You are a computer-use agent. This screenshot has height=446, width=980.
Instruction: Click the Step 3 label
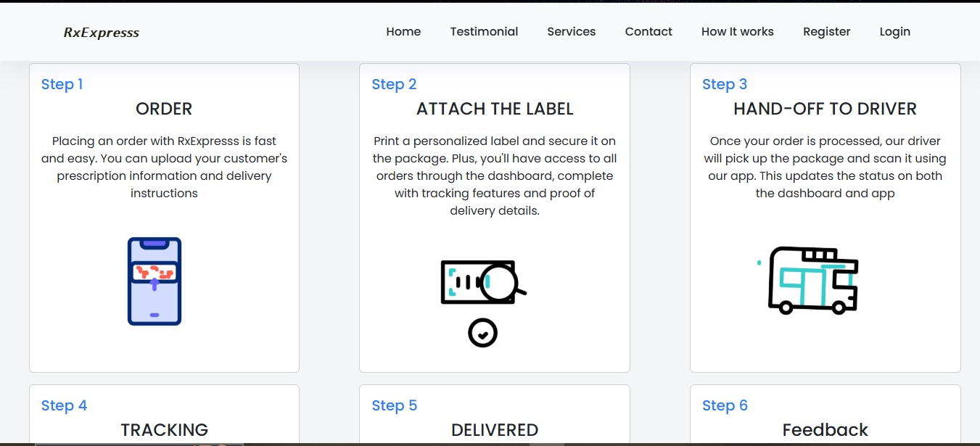tap(725, 84)
